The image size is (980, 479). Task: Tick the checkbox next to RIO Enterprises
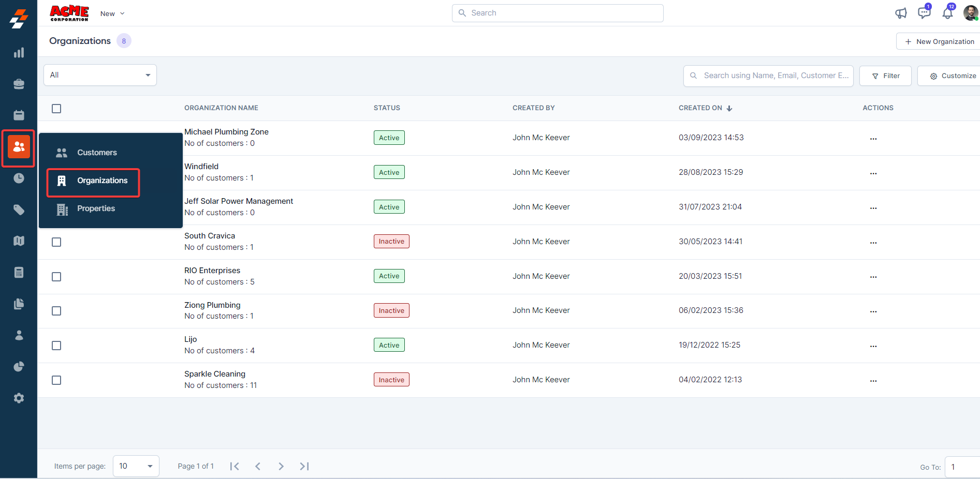point(56,277)
